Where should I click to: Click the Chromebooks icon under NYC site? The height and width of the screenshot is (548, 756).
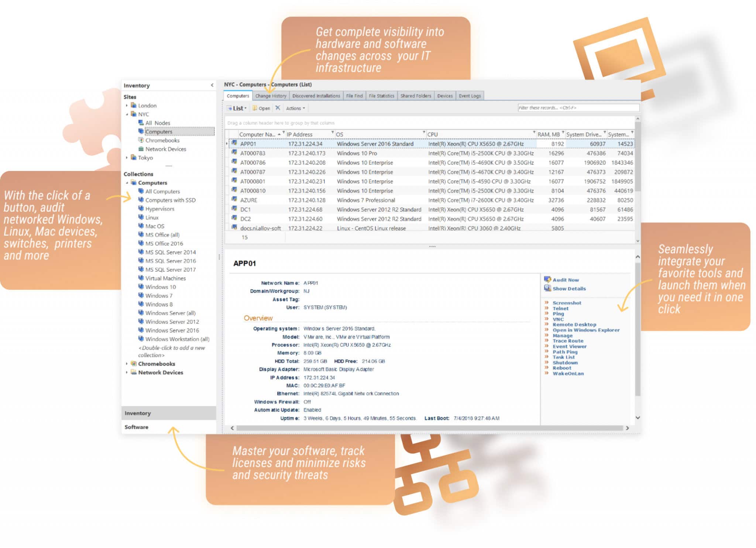click(140, 140)
